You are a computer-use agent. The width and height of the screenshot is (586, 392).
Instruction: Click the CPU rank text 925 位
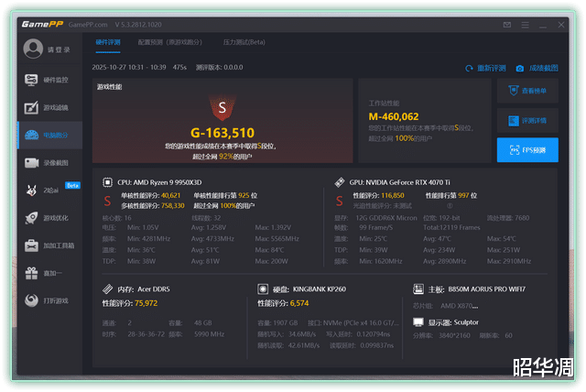(x=248, y=195)
